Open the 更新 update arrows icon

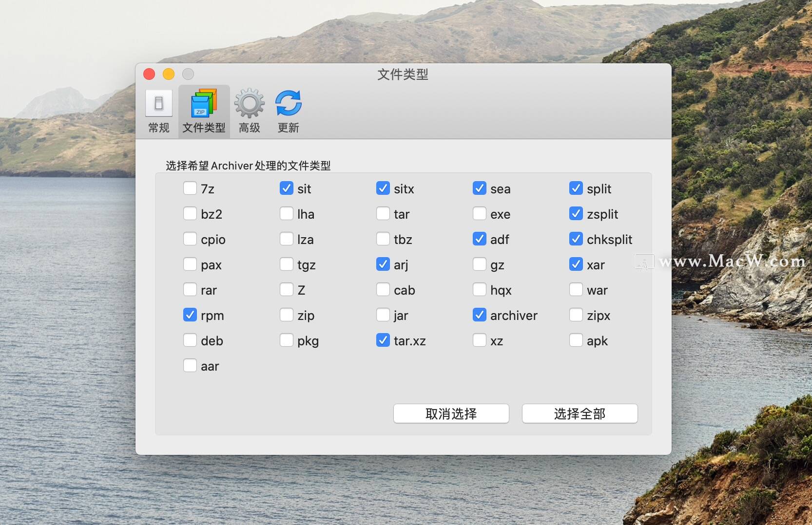click(289, 103)
